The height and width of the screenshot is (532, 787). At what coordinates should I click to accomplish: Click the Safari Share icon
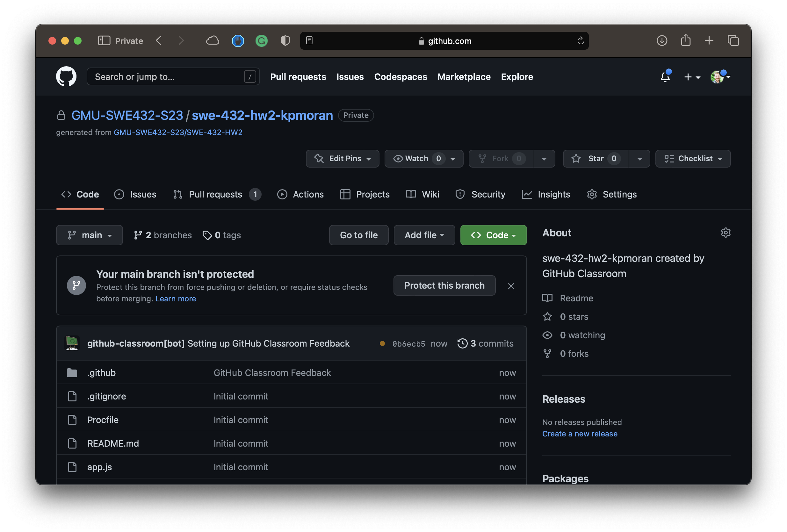pos(686,40)
